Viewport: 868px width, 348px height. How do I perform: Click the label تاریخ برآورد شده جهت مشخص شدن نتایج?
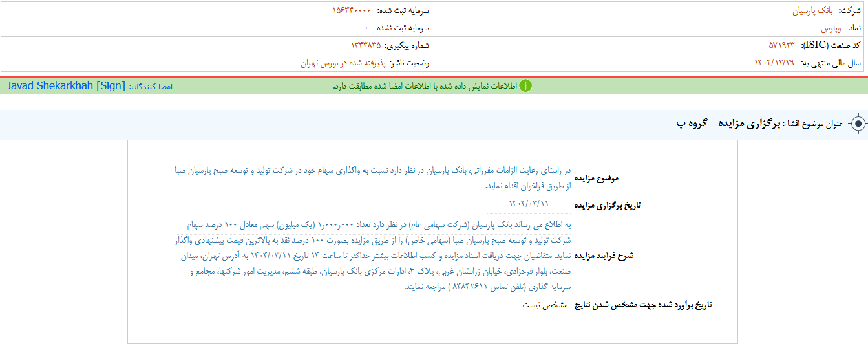pos(643,304)
